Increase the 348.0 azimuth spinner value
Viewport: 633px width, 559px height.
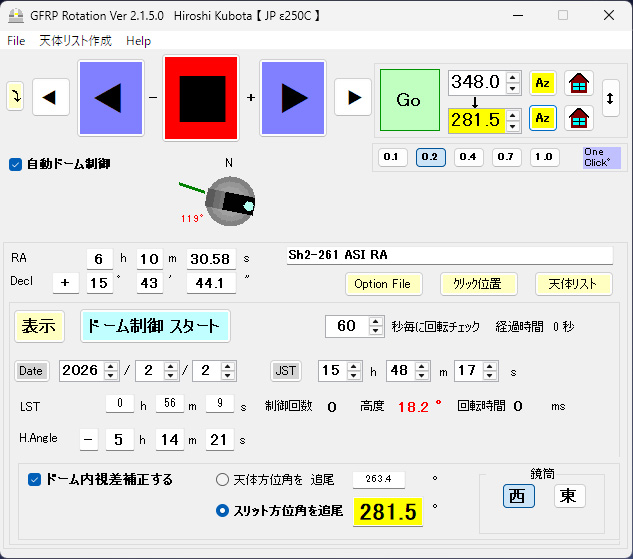point(513,77)
